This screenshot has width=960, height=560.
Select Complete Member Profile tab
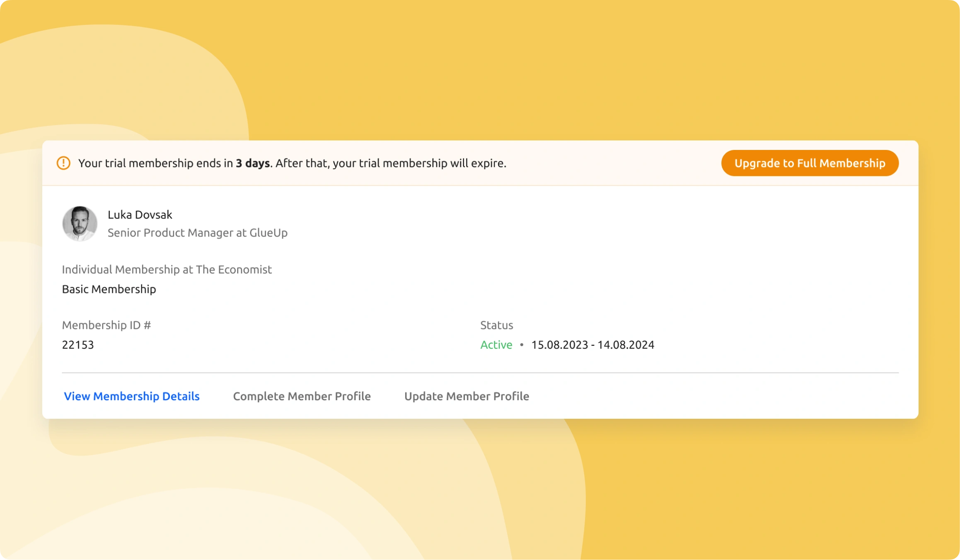tap(302, 396)
